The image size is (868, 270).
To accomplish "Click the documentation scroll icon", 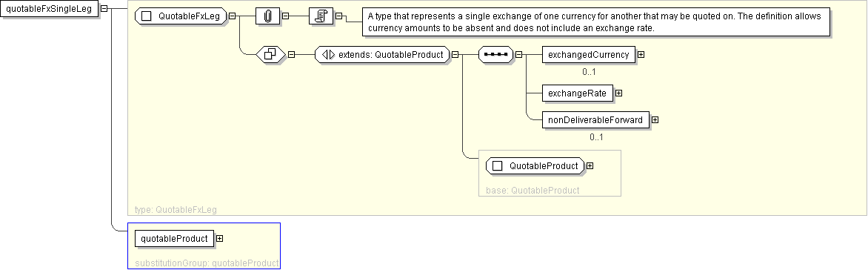I will [x=321, y=16].
